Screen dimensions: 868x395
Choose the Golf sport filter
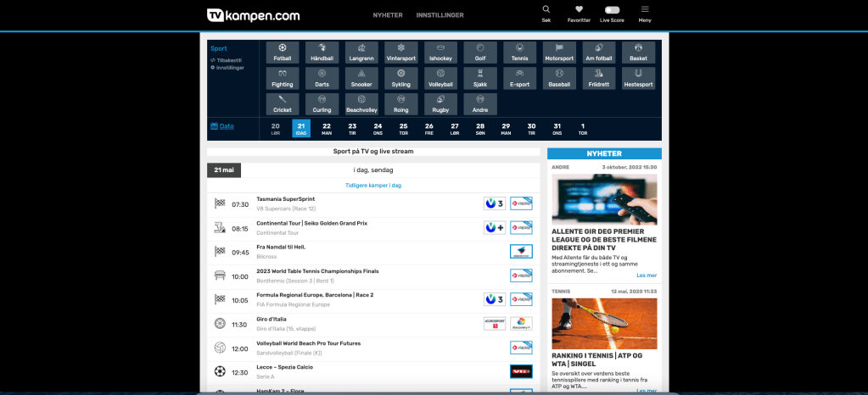click(480, 52)
